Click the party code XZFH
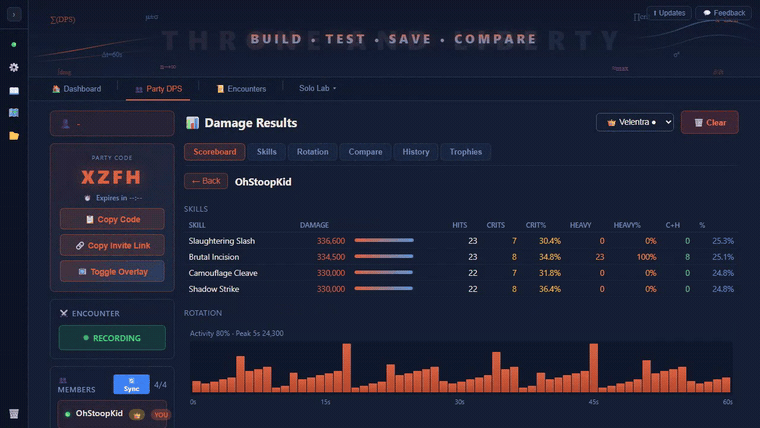 (x=111, y=177)
